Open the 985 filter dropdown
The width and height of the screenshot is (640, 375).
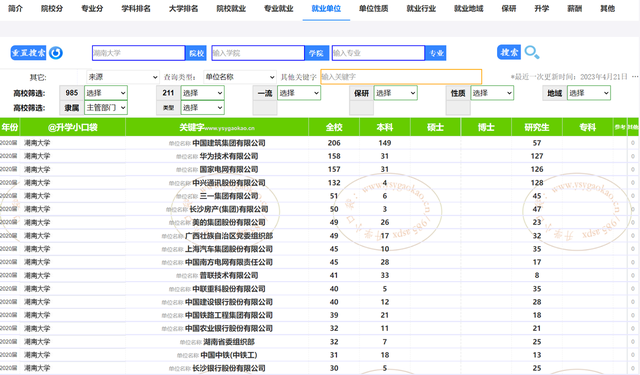point(106,93)
